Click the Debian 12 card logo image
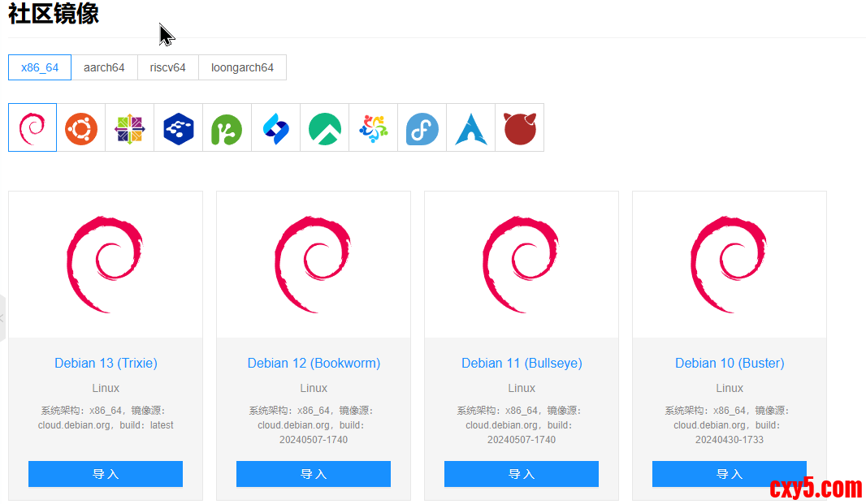This screenshot has height=504, width=866. point(313,265)
